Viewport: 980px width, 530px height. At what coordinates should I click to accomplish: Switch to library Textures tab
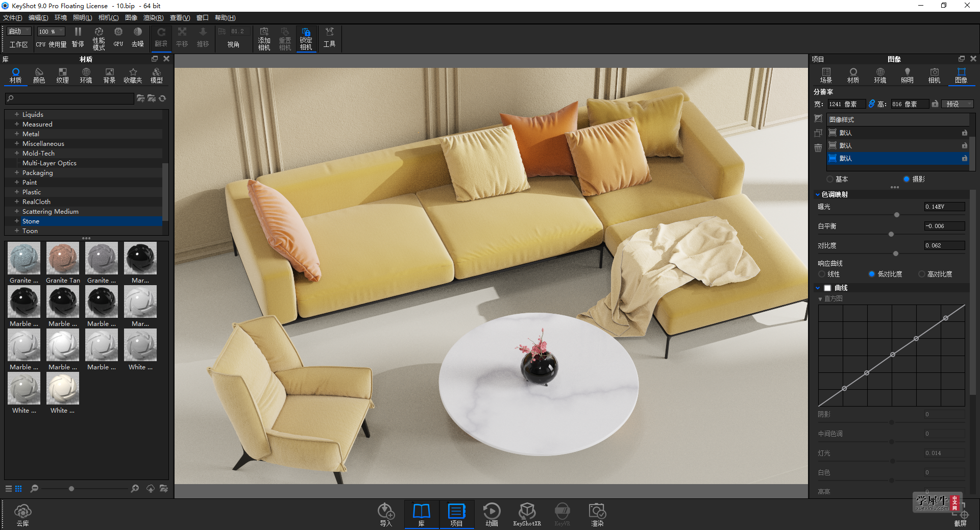coord(62,75)
